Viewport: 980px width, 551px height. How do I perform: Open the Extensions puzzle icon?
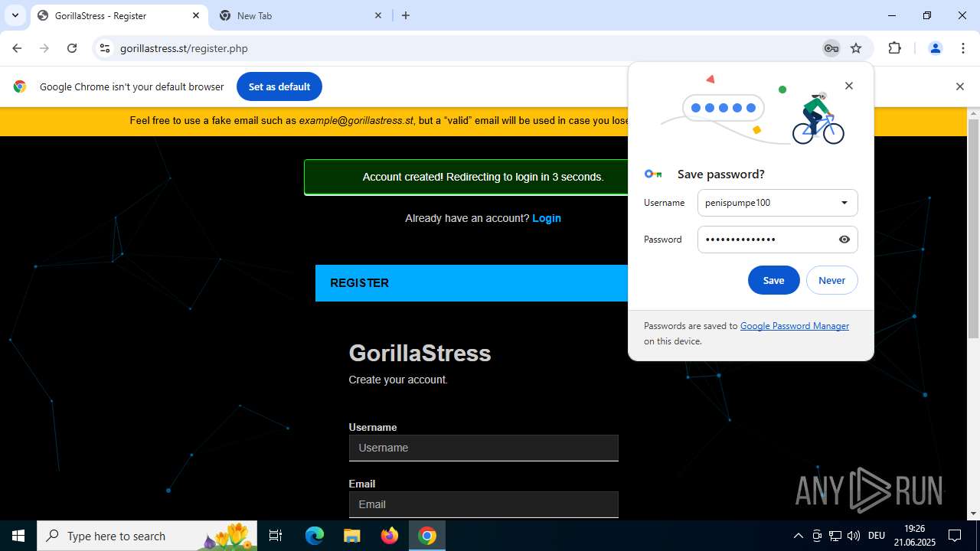pyautogui.click(x=894, y=48)
